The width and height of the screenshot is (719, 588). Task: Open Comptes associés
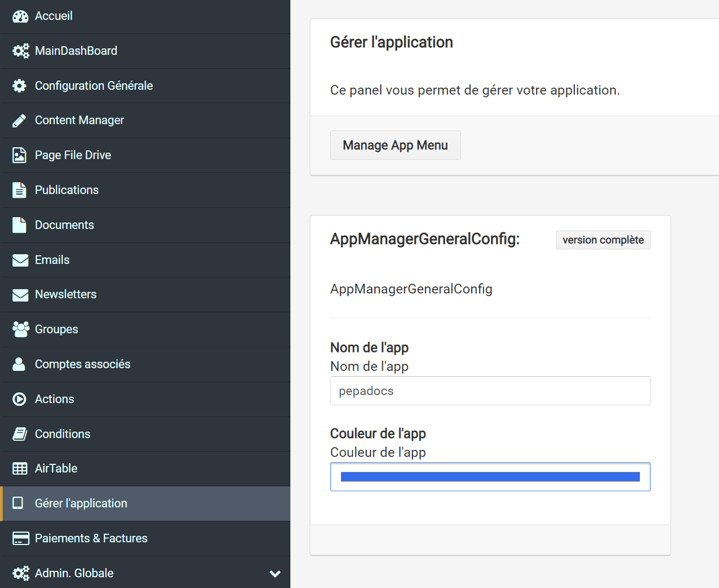[145, 364]
